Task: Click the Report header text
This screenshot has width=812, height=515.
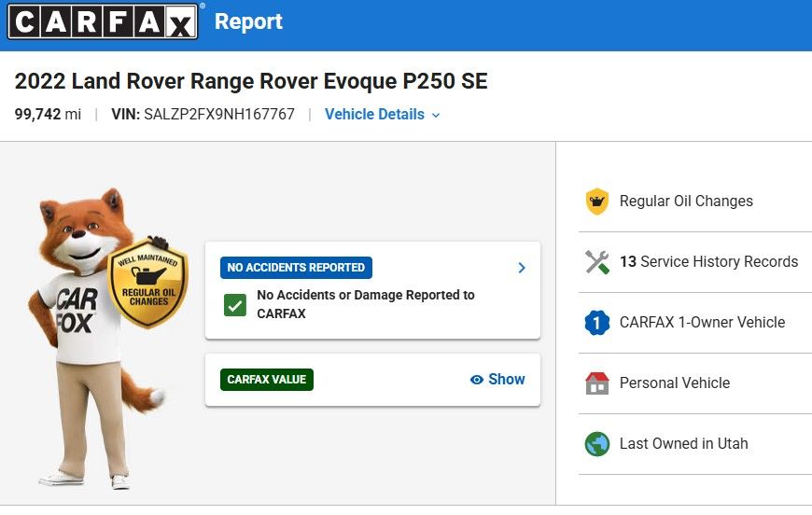Action: click(x=248, y=21)
